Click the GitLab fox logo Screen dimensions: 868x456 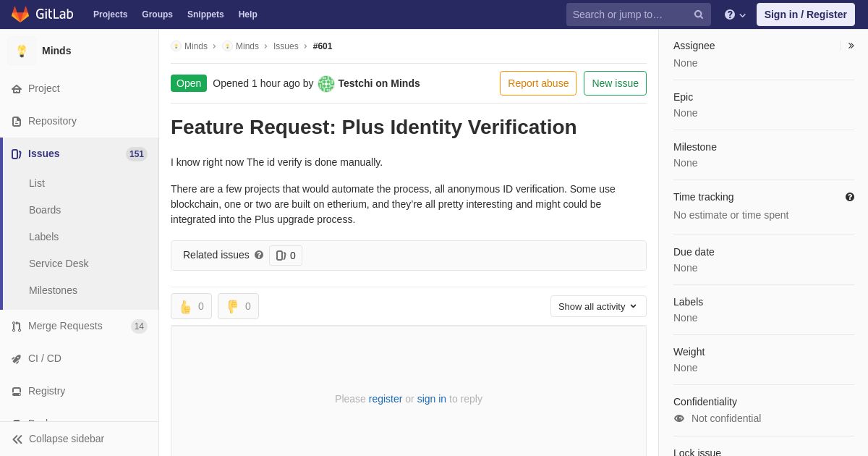coord(20,14)
